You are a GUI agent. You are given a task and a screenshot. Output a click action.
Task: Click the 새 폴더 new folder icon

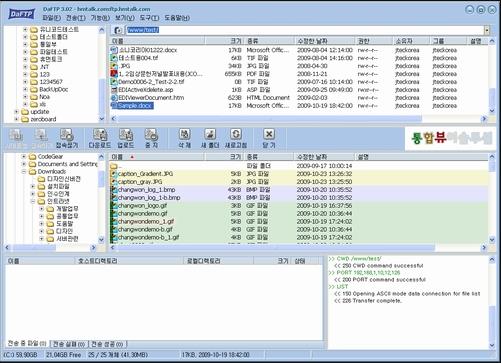coord(210,138)
